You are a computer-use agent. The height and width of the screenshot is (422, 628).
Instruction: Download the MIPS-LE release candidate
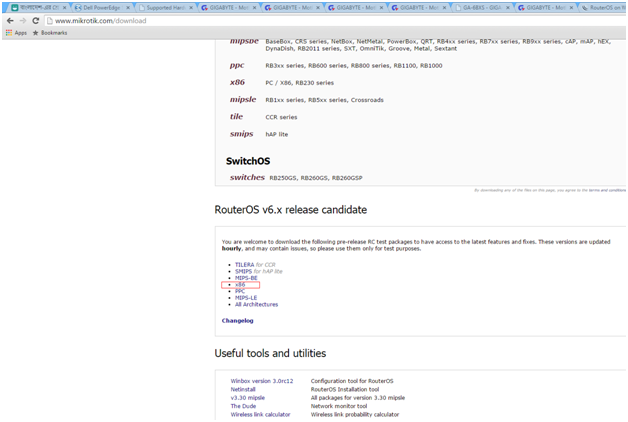click(x=246, y=298)
